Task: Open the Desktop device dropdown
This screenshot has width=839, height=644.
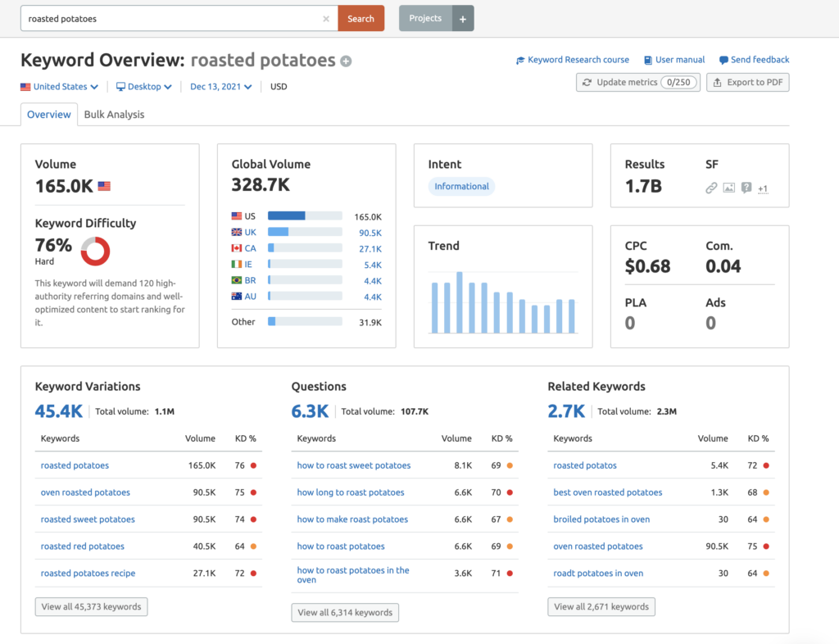Action: (144, 87)
